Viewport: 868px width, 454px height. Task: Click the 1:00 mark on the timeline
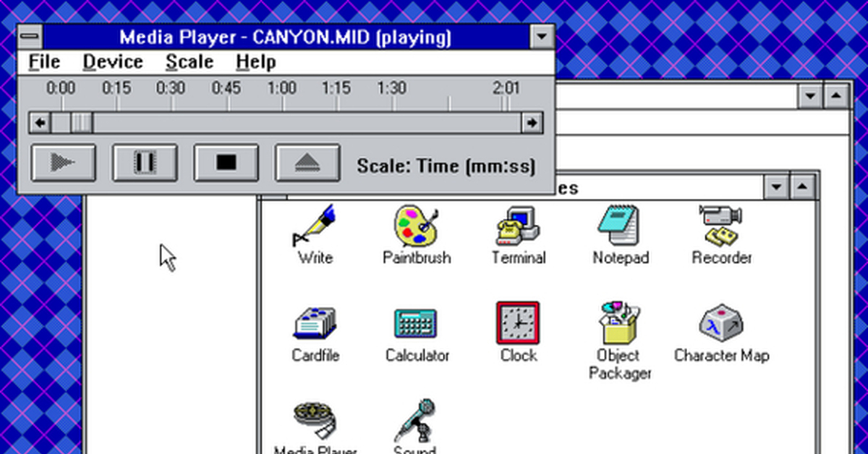point(282,89)
